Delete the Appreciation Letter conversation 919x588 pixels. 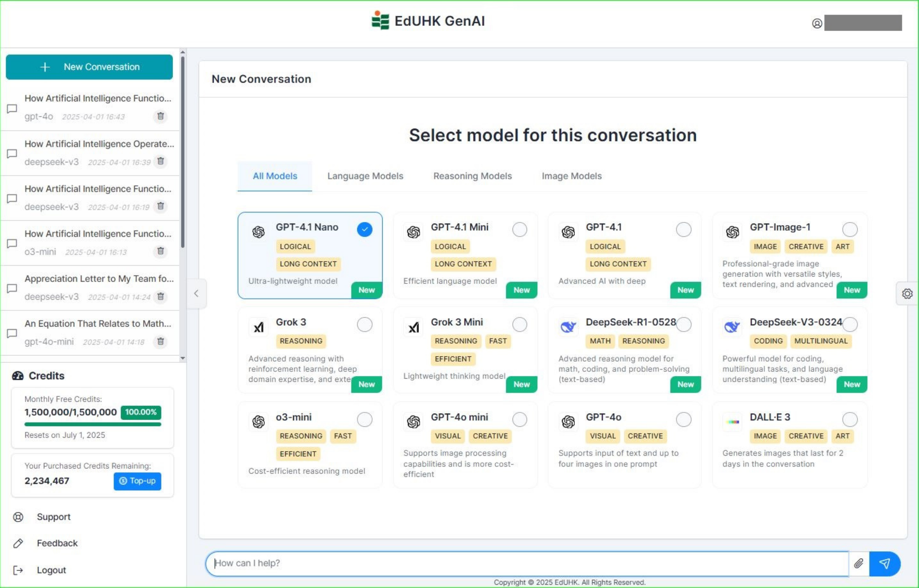coord(160,297)
